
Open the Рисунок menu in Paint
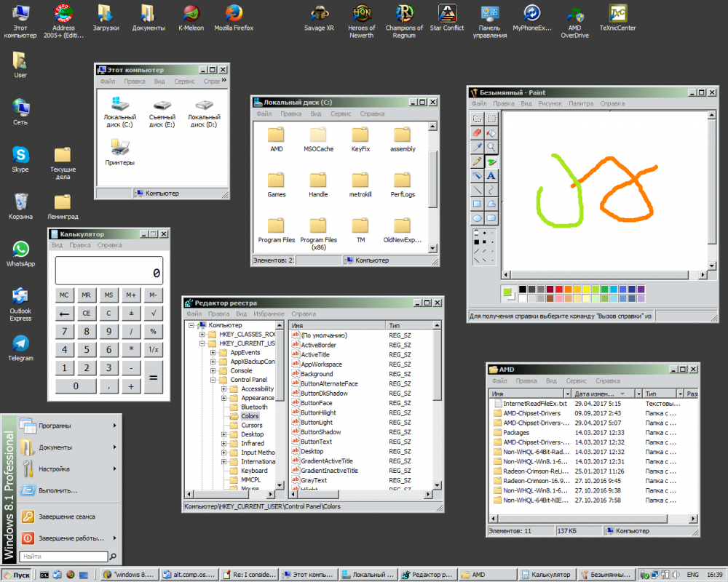click(550, 104)
